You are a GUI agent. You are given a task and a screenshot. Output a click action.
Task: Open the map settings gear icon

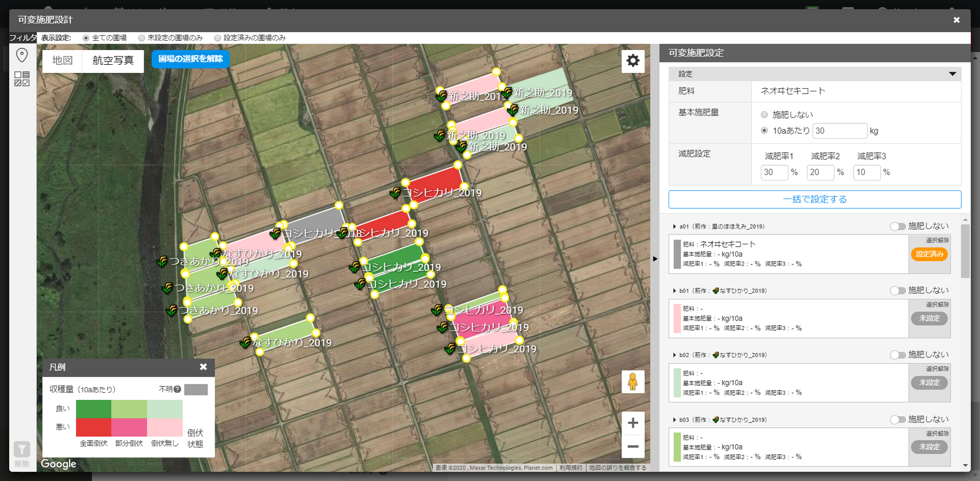[x=633, y=60]
